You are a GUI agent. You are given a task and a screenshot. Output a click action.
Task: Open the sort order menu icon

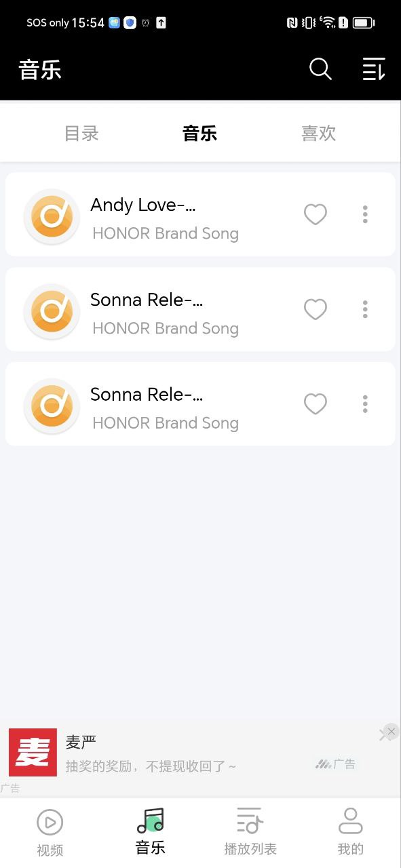[374, 69]
